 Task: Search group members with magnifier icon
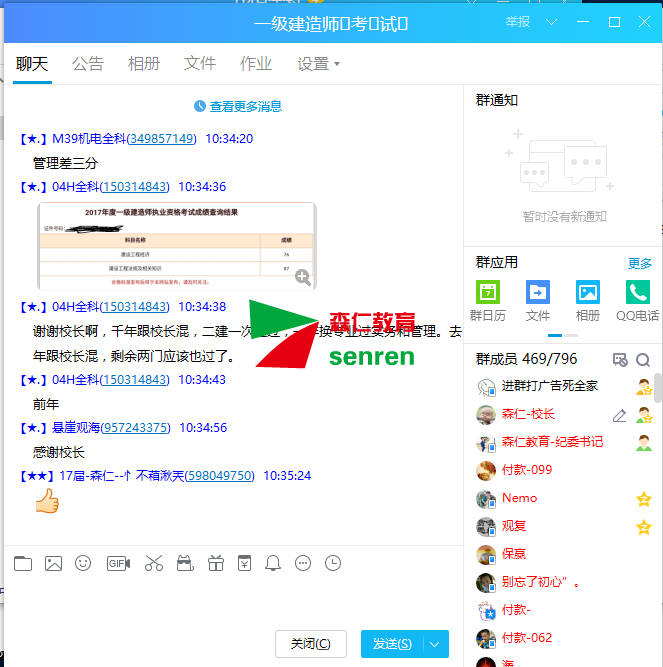pos(643,360)
